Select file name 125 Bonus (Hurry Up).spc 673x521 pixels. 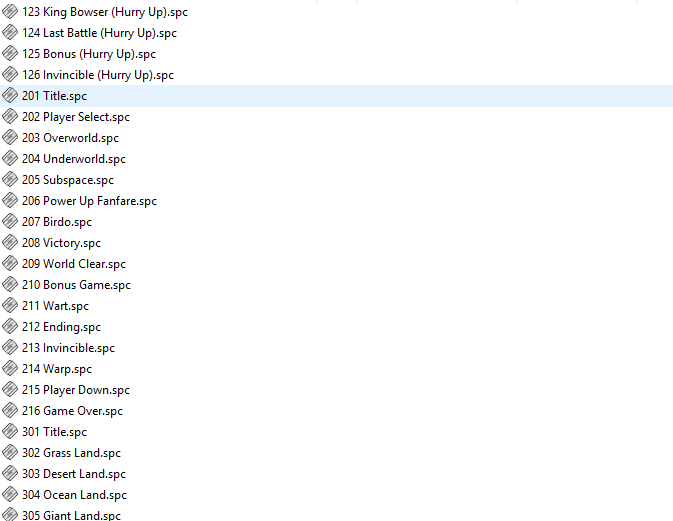point(89,54)
